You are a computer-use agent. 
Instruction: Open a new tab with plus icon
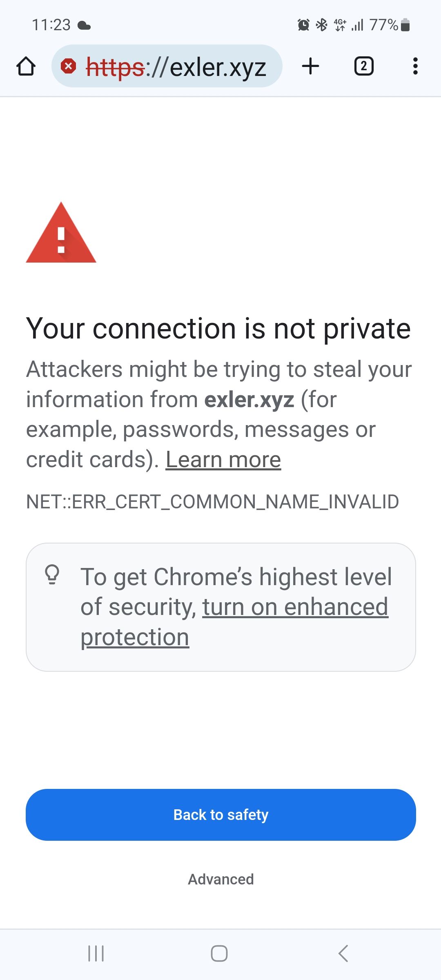pyautogui.click(x=310, y=66)
